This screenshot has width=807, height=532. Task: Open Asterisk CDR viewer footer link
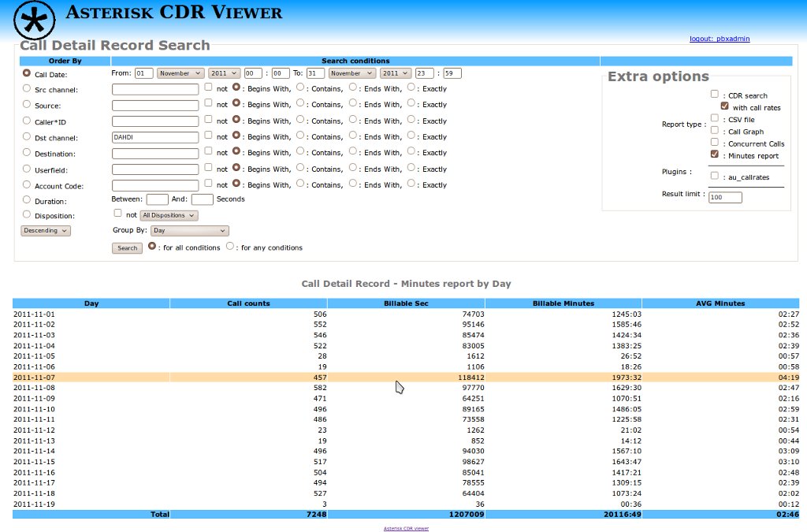(406, 528)
